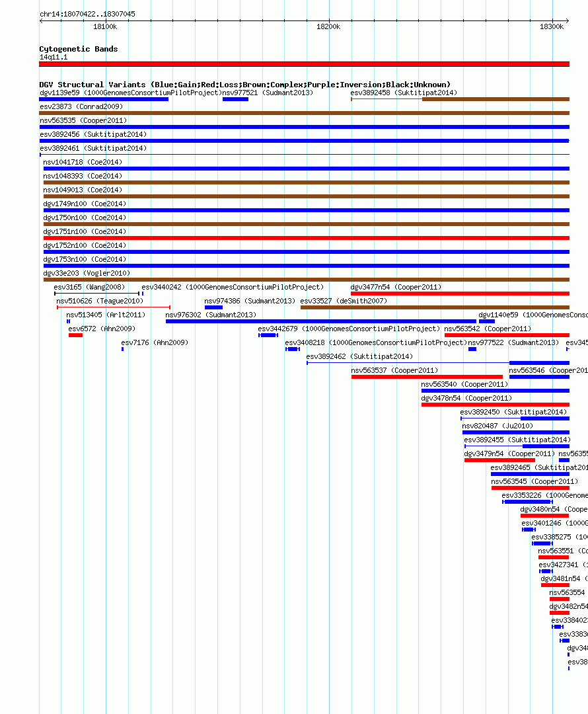Click esv7176 (Ahn2009) label
This screenshot has height=714, width=588.
[155, 343]
